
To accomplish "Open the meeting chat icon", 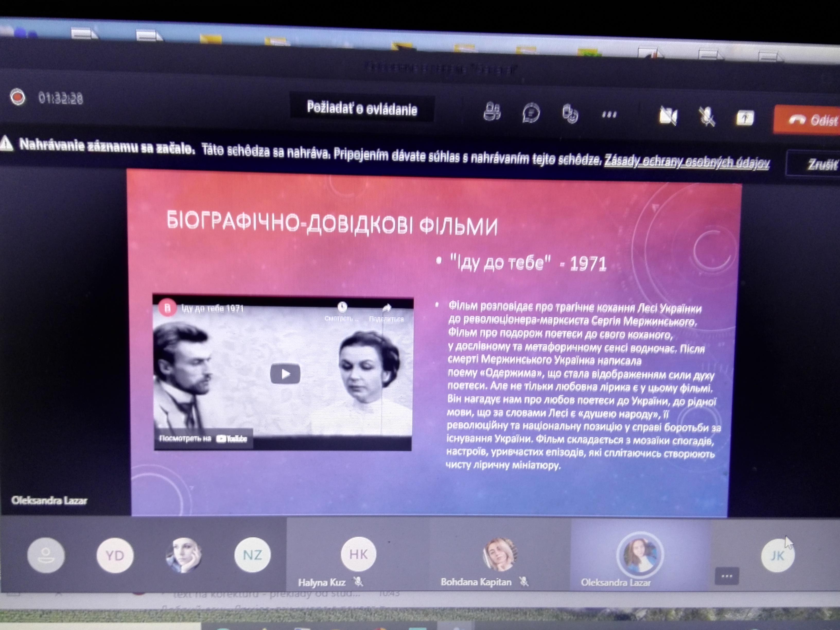I will (531, 113).
